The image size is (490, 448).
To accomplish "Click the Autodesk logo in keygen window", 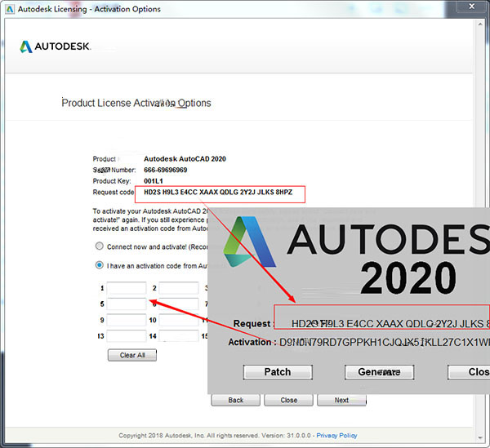I will [249, 242].
